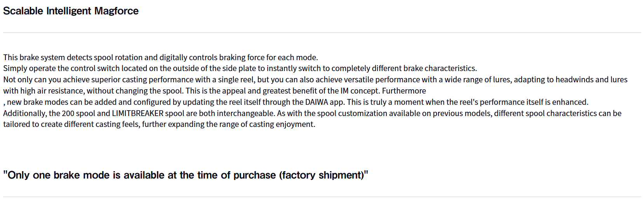Click the word "Furthermore" ending the fourth line

click(404, 91)
